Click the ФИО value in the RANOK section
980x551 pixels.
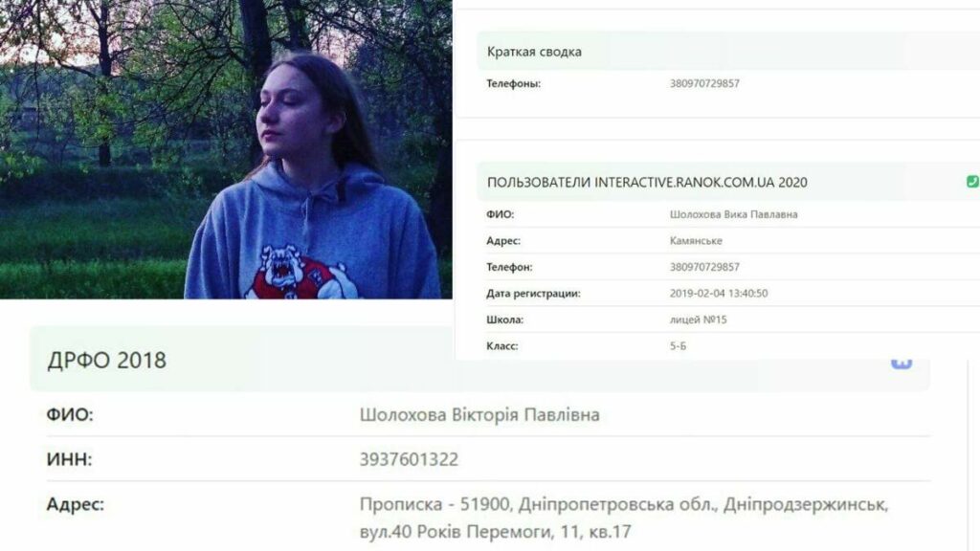point(733,214)
